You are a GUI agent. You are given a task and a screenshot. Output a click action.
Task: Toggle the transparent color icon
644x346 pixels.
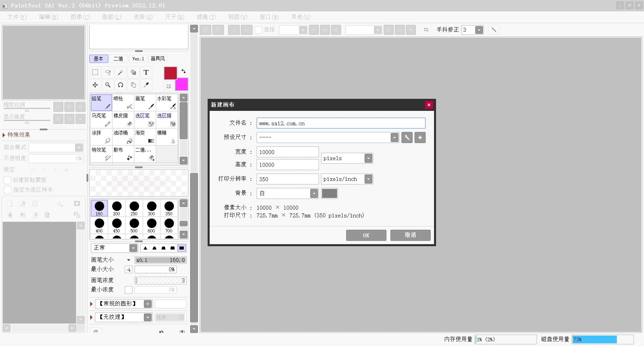click(169, 86)
